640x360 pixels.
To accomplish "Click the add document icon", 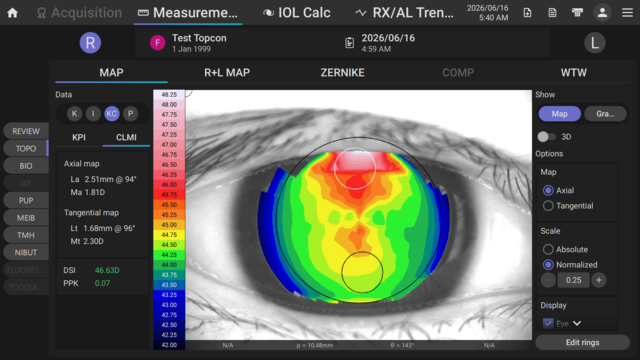I will pyautogui.click(x=527, y=13).
